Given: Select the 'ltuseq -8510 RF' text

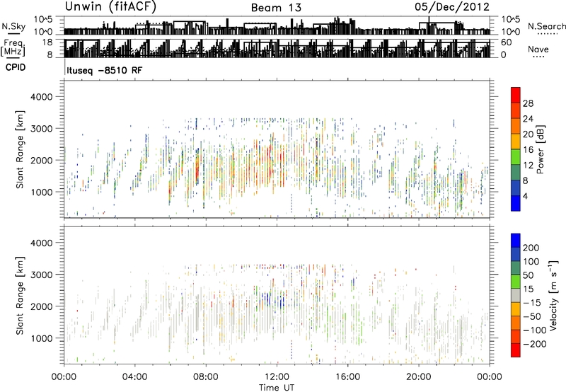Looking at the screenshot, I should pyautogui.click(x=104, y=70).
